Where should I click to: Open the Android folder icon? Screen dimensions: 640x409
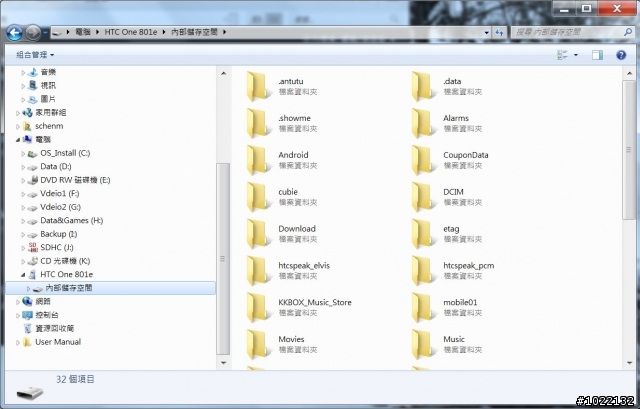click(258, 160)
